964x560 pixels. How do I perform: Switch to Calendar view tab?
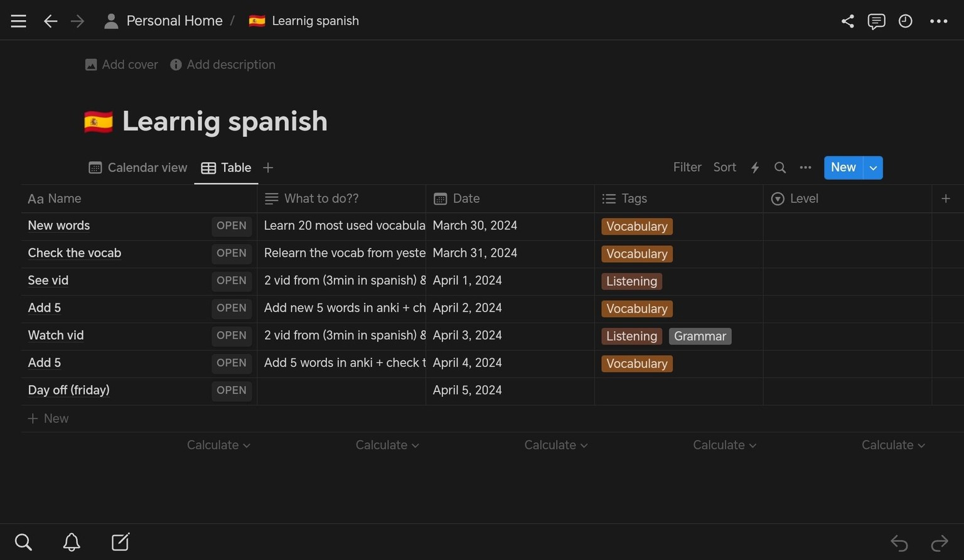138,167
